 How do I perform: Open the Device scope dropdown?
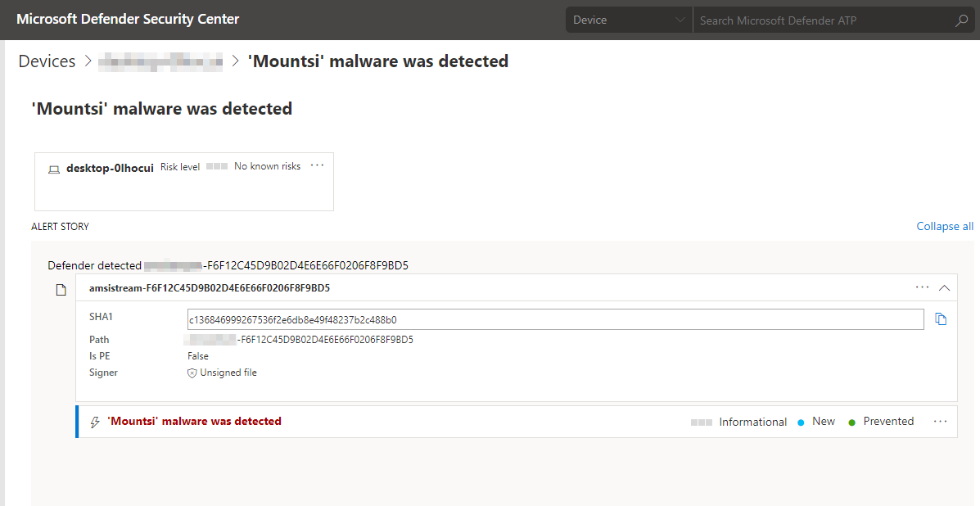[x=628, y=19]
